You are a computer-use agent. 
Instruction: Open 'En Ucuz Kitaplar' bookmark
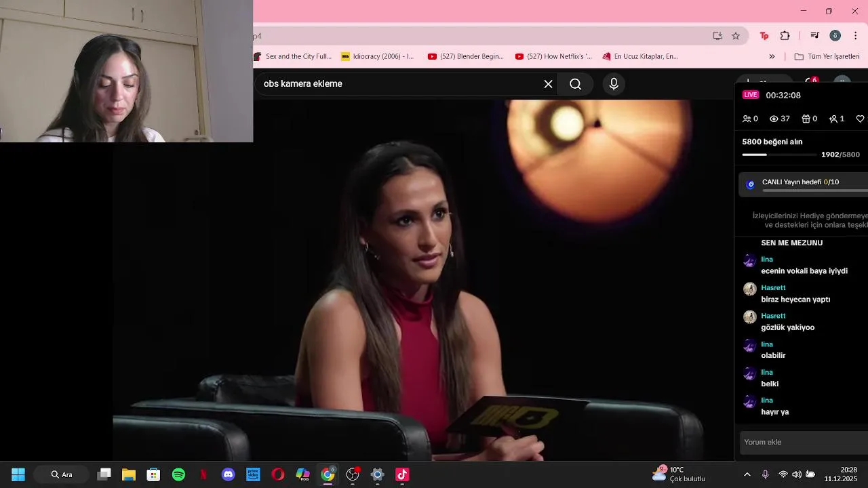[641, 56]
